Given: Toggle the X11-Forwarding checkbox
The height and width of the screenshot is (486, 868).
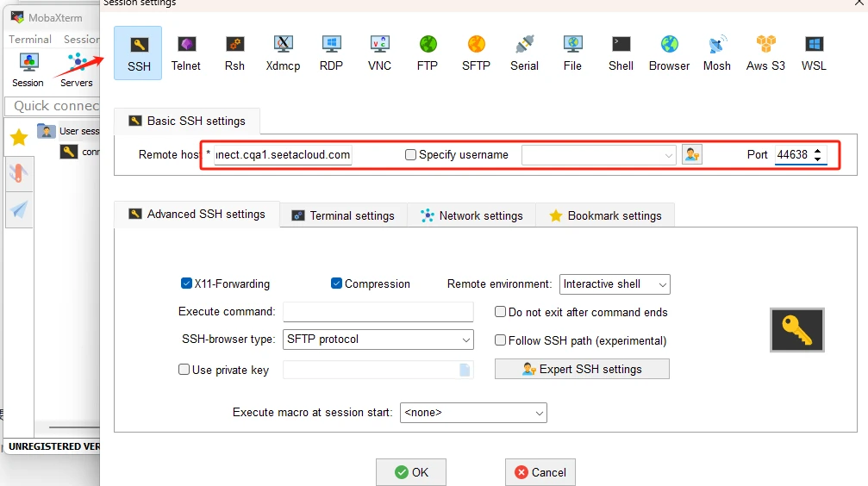Looking at the screenshot, I should click(x=186, y=283).
